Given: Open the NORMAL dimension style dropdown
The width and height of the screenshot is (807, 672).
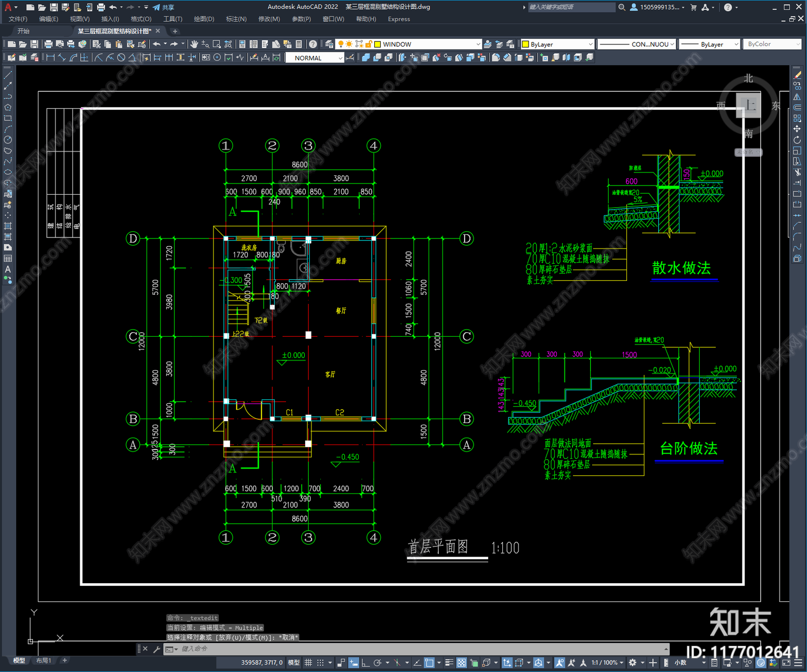Looking at the screenshot, I should coord(340,58).
